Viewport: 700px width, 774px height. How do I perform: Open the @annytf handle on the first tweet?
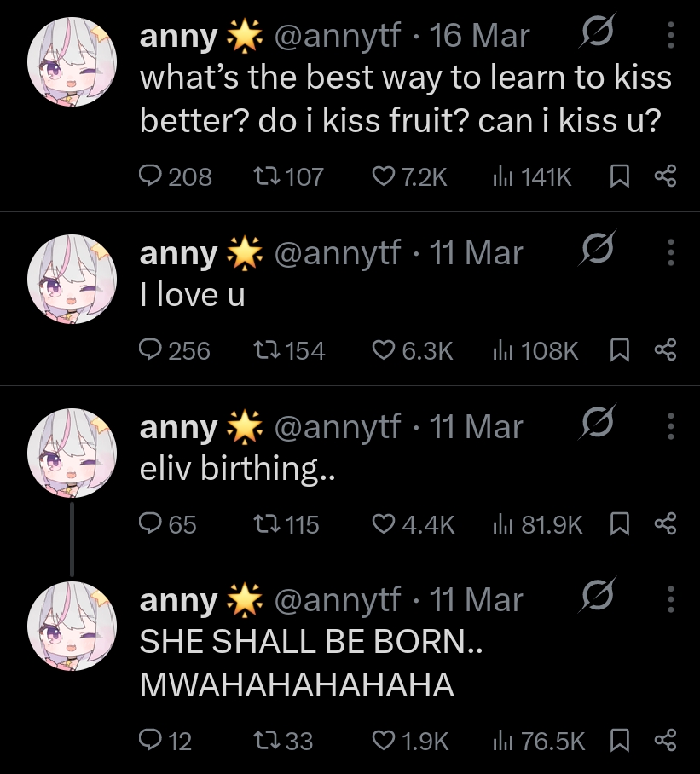point(337,36)
